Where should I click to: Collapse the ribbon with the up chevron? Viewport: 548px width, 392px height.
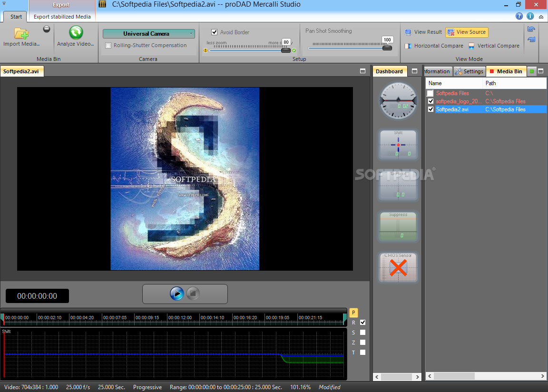(541, 17)
